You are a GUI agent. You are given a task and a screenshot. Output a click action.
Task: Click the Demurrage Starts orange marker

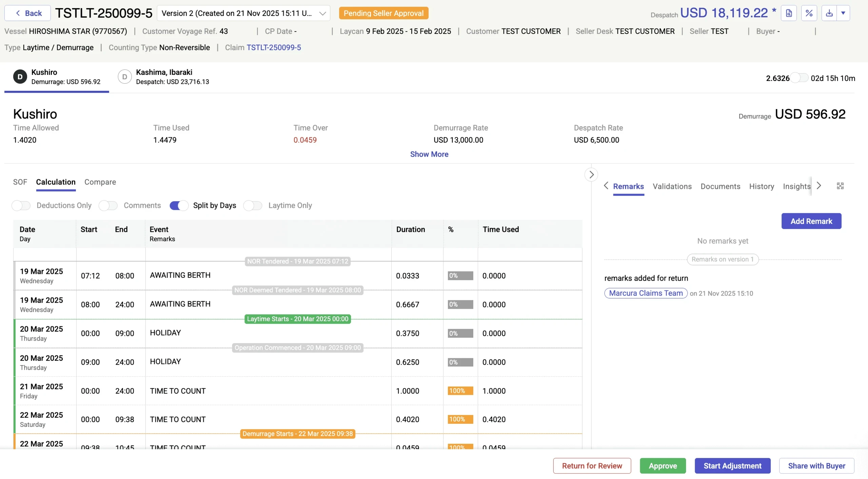[298, 434]
